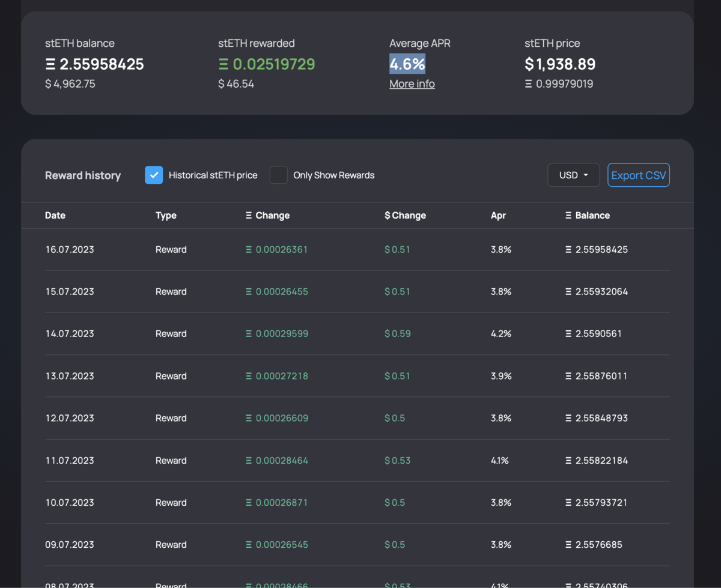
Task: Click the Export CSV button
Action: 638,175
